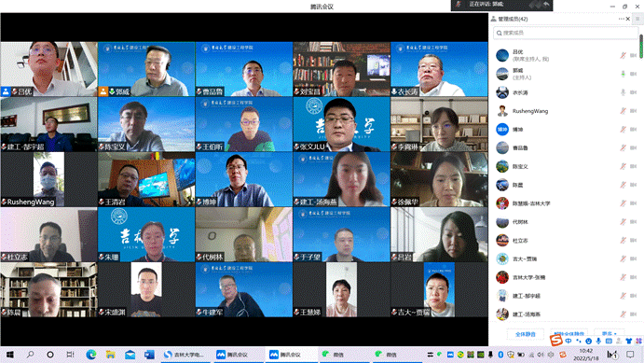644x363 pixels.
Task: Collapse the side panel with top-right menu icon
Action: click(637, 19)
